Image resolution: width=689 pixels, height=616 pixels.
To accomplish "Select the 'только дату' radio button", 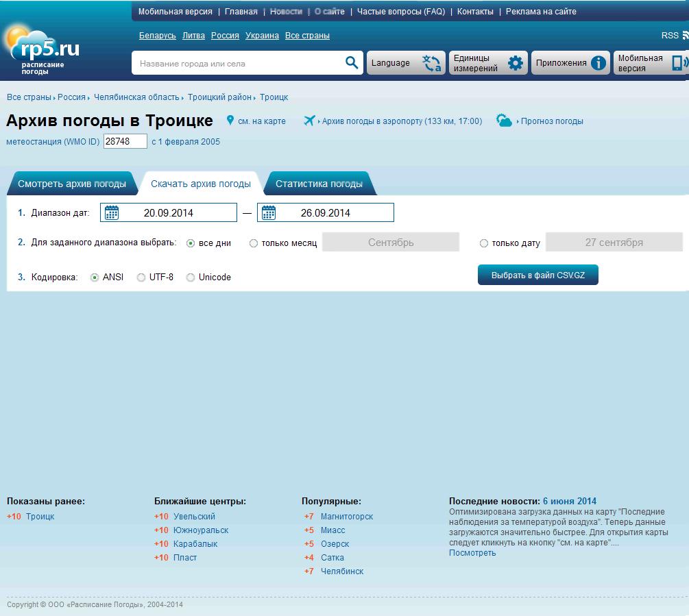I will [x=484, y=243].
